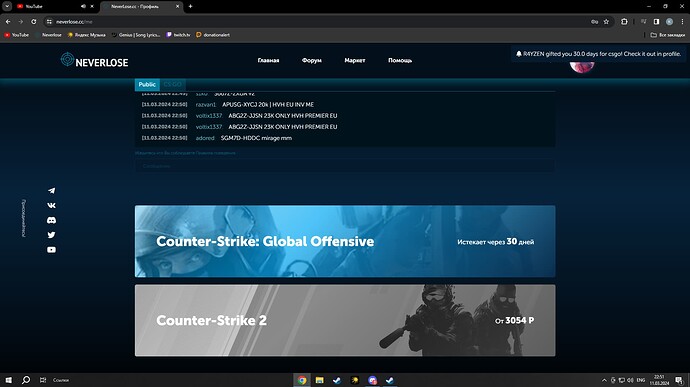
Task: Click the Neverlose logo in the header
Action: click(x=94, y=60)
